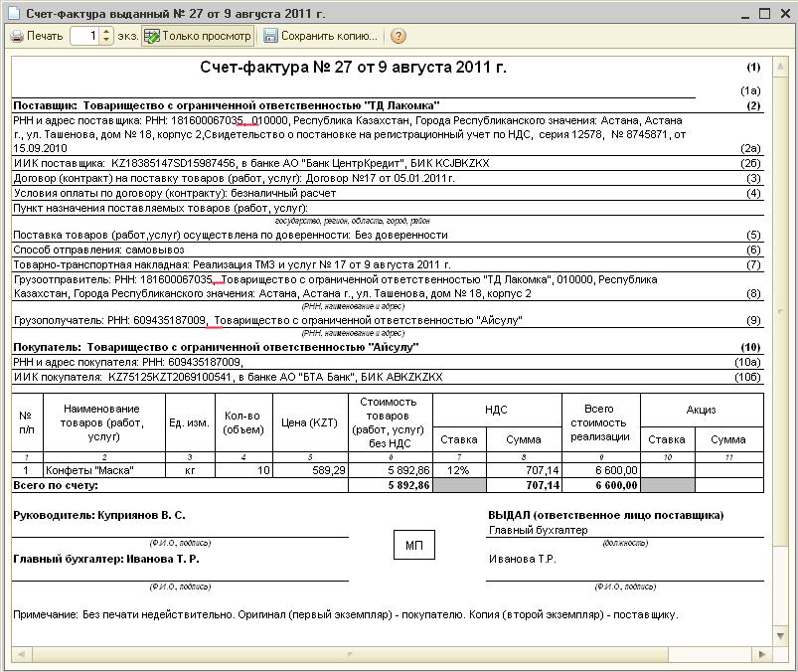Image resolution: width=798 pixels, height=672 pixels.
Task: Toggle the Только просмотр view-only mode
Action: point(197,36)
